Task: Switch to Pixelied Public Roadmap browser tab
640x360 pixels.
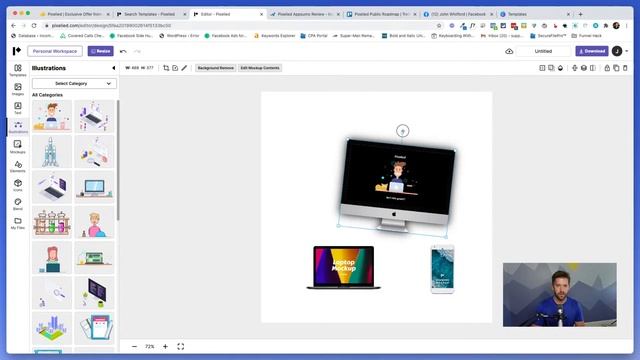Action: tap(381, 14)
